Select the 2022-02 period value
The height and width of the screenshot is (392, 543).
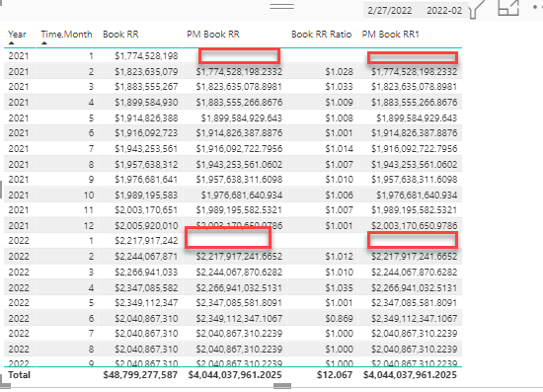click(444, 11)
